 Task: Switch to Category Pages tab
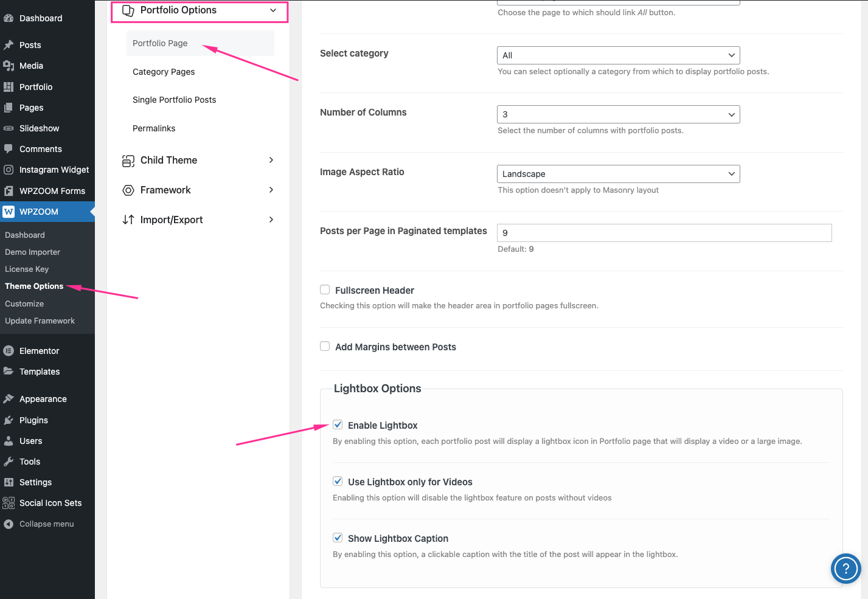tap(164, 72)
